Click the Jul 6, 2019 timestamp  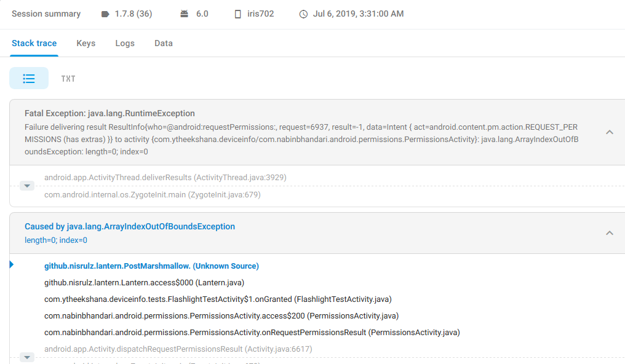click(x=359, y=14)
